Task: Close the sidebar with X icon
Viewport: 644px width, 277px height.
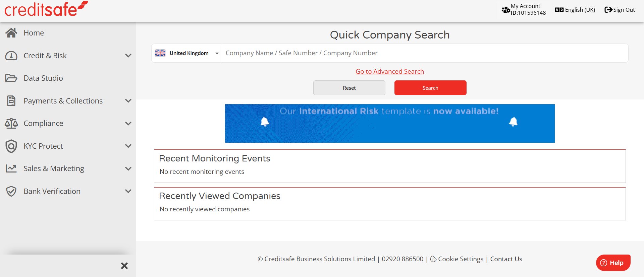Action: point(124,266)
